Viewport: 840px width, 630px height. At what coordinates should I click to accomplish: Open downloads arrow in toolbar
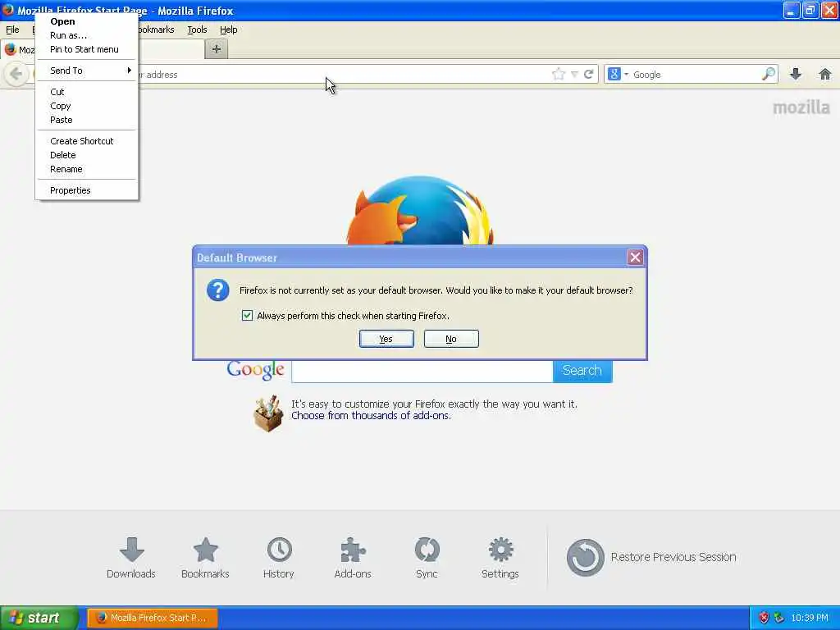click(x=796, y=74)
